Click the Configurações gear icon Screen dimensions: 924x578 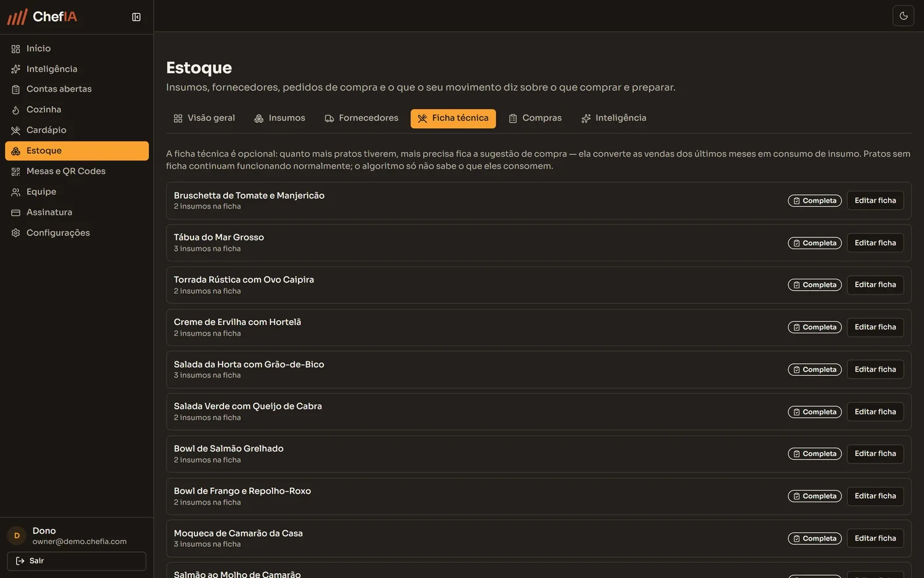(16, 233)
